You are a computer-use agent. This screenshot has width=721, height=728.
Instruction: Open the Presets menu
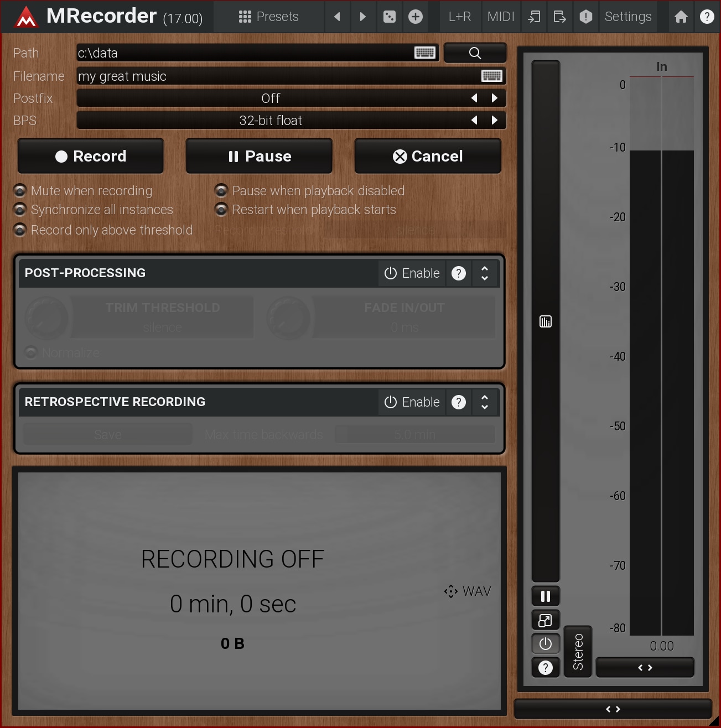(269, 17)
